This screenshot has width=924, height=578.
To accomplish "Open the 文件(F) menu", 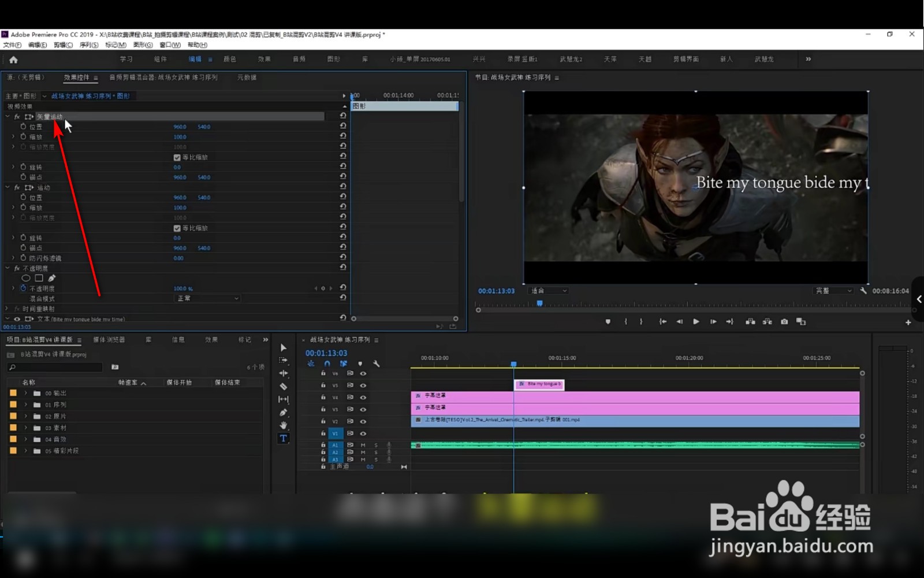I will (x=12, y=45).
